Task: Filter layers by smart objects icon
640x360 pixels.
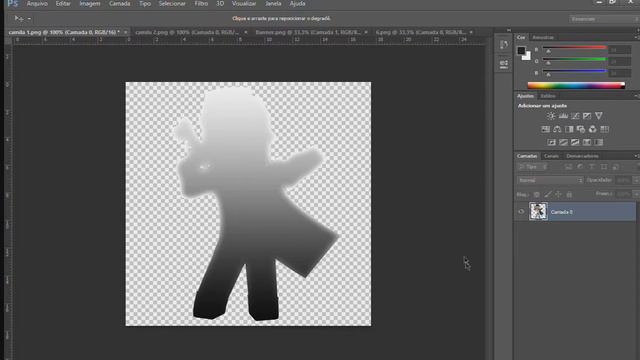Action: click(x=616, y=167)
